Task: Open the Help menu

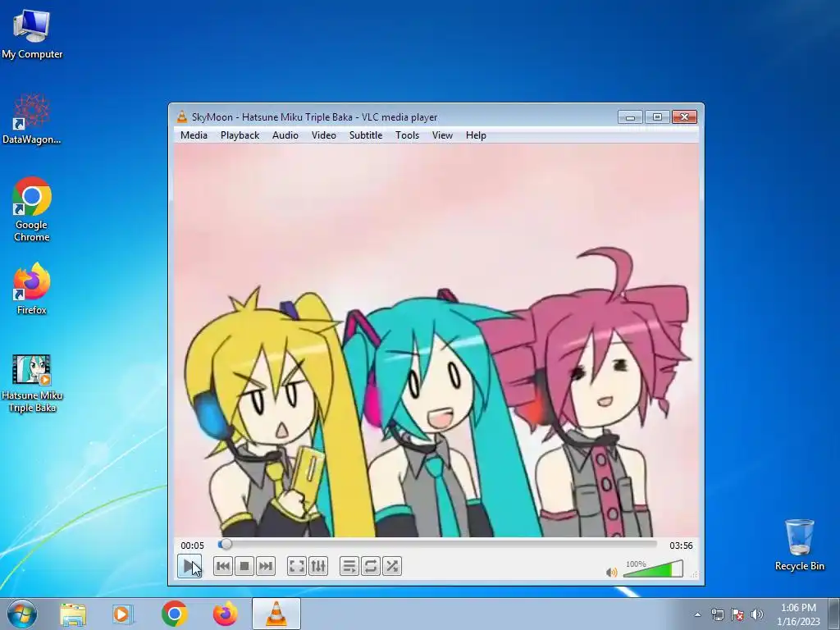Action: pos(476,135)
